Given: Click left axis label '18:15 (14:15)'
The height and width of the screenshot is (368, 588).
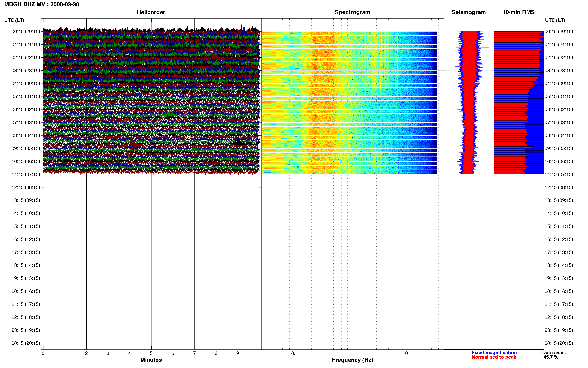Looking at the screenshot, I should point(26,265).
